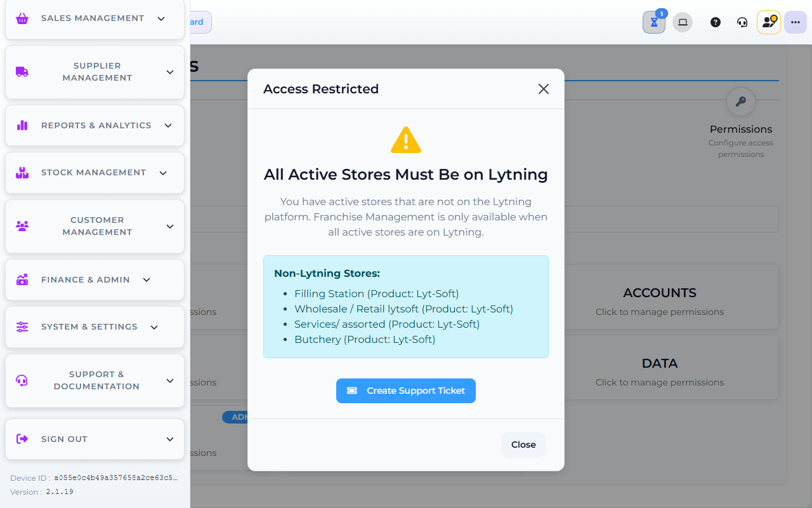The image size is (812, 508).
Task: Click the Reports & Analytics bar chart icon
Action: point(22,125)
